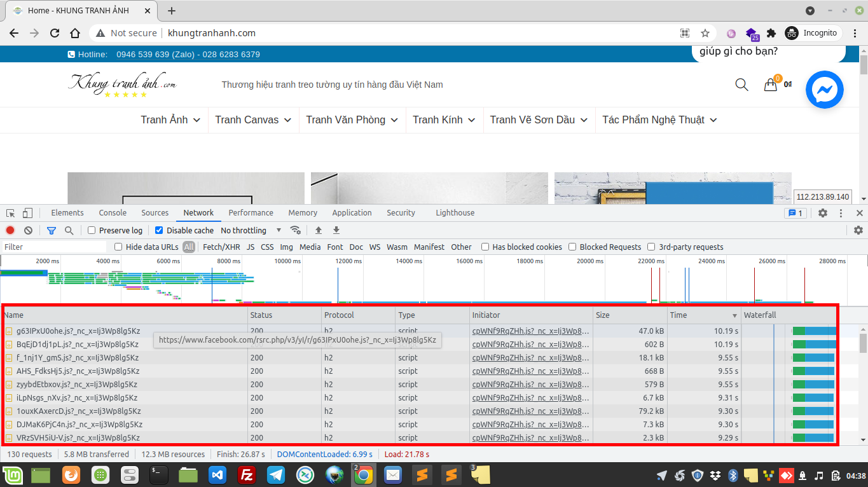Uncheck Disable cache
This screenshot has height=487, width=868.
159,230
